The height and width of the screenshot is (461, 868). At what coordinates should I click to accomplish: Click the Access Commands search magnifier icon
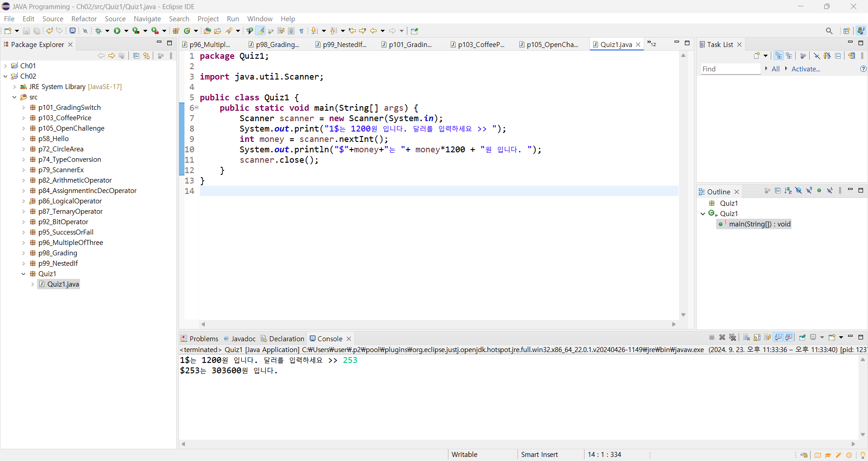click(829, 31)
